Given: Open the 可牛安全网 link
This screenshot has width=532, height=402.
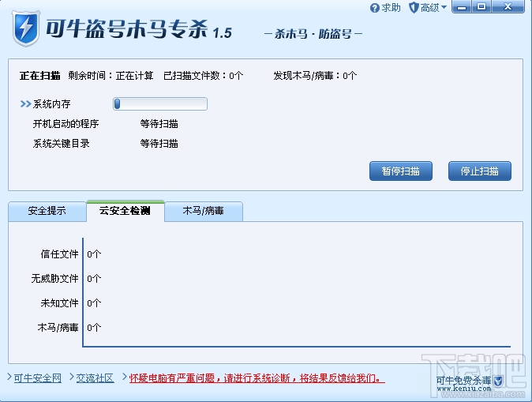Looking at the screenshot, I should coord(38,378).
